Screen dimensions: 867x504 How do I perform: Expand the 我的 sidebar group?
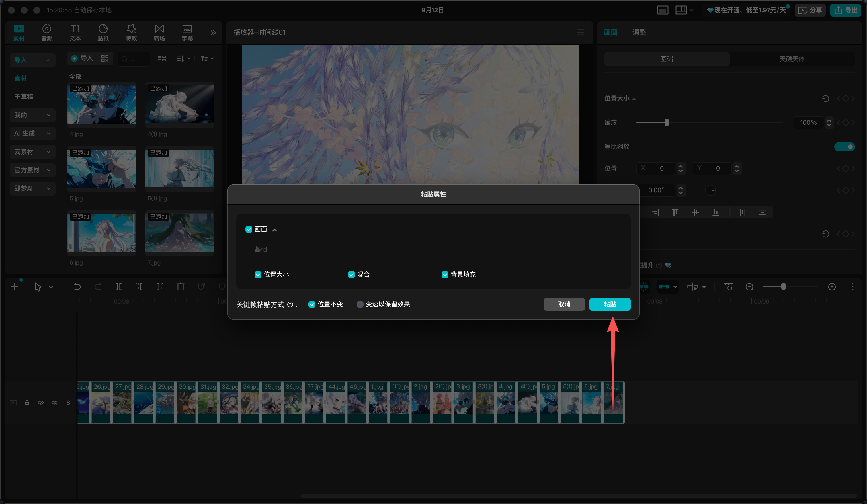click(33, 115)
